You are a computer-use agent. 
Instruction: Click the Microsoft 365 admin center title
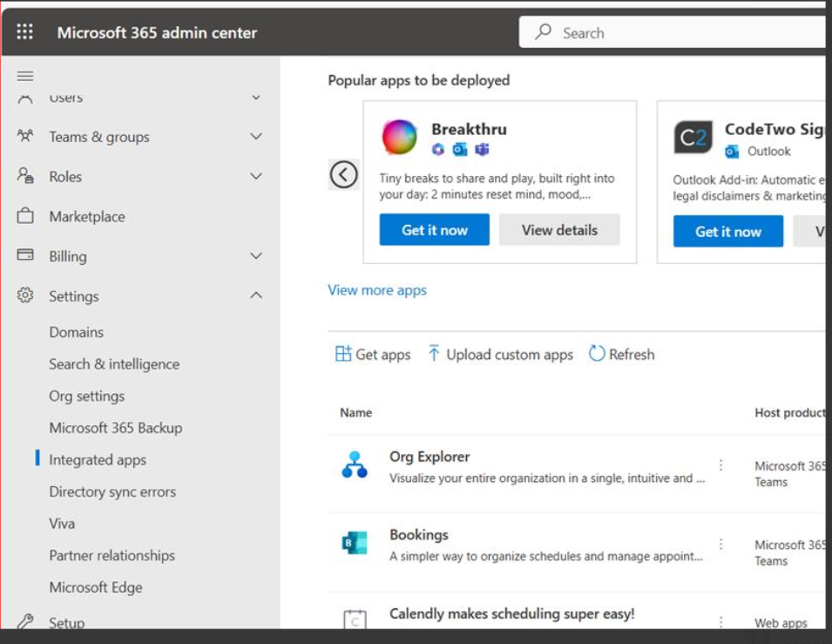point(157,32)
